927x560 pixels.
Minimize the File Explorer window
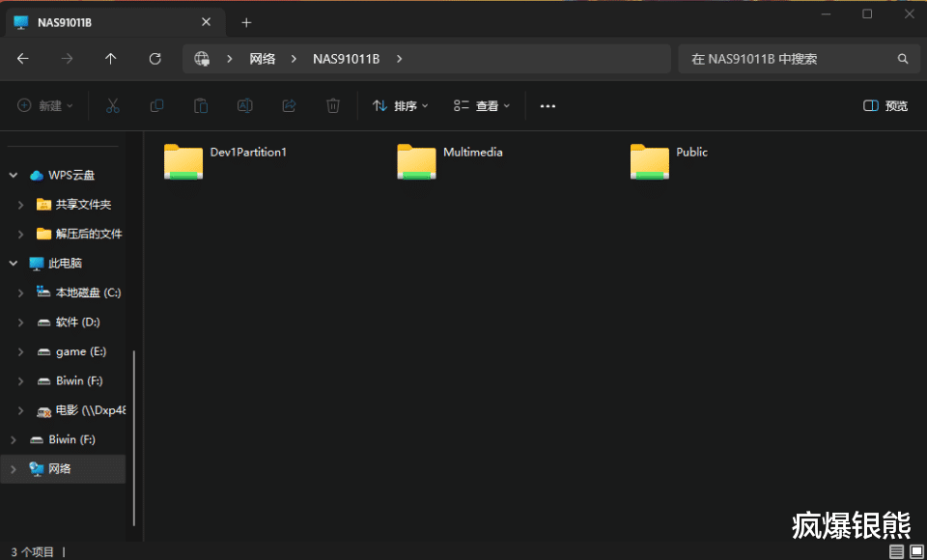826,14
